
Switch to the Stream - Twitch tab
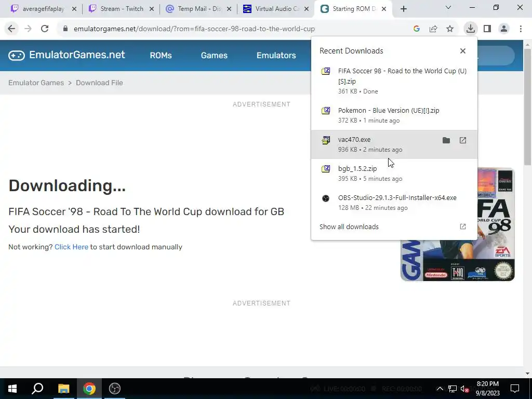click(x=122, y=9)
